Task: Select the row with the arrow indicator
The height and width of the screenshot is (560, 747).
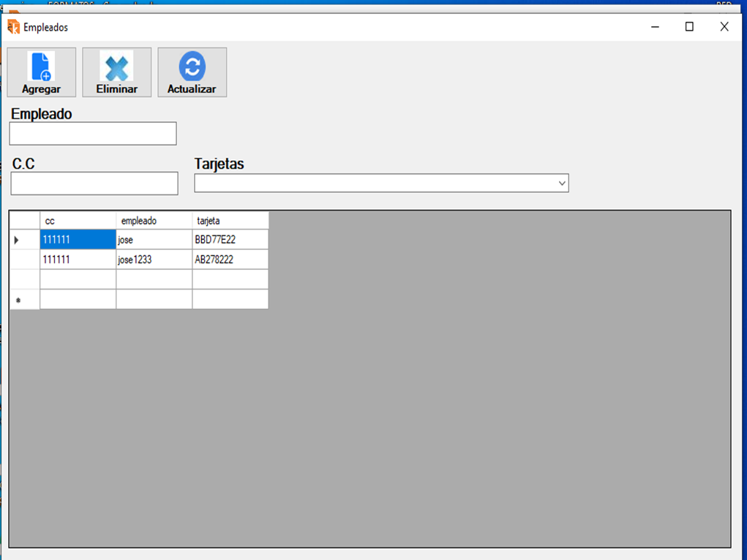Action: (x=24, y=240)
